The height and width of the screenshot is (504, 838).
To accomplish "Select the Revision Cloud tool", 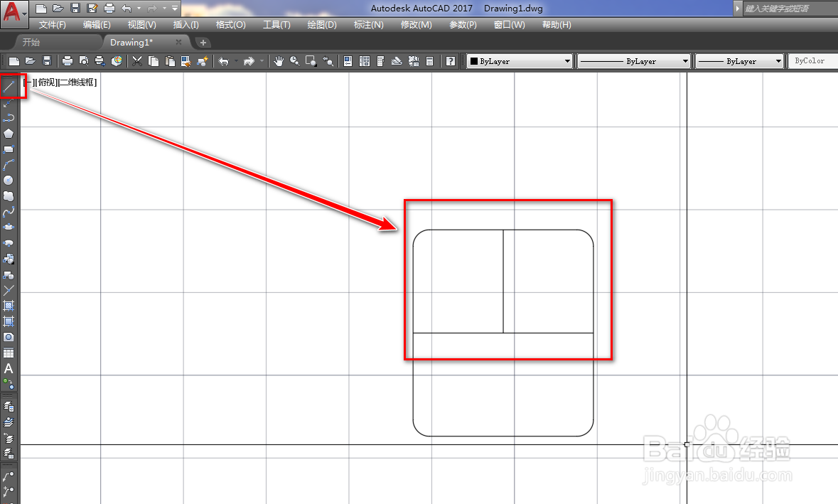I will click(9, 196).
